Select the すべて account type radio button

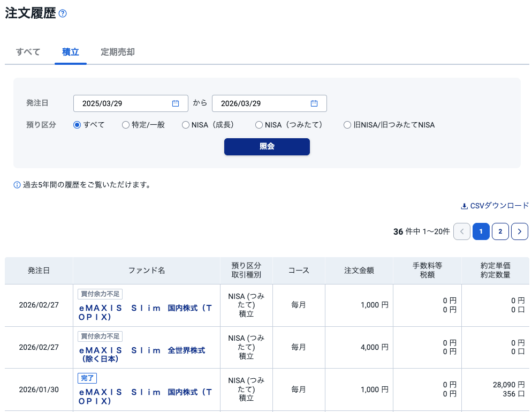[x=77, y=125]
